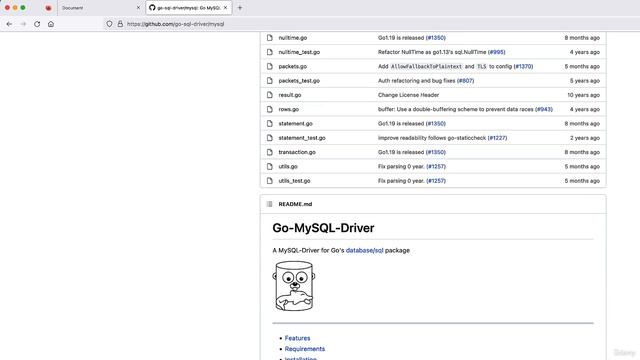Viewport: 640px width, 360px height.
Task: Click file icon beside nulltime_test.go
Action: [269, 52]
